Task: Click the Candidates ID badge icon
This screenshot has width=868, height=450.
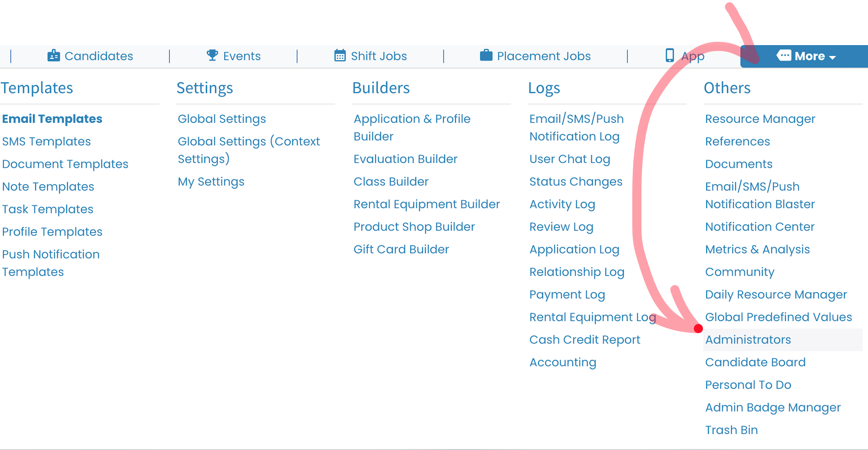Action: [54, 56]
